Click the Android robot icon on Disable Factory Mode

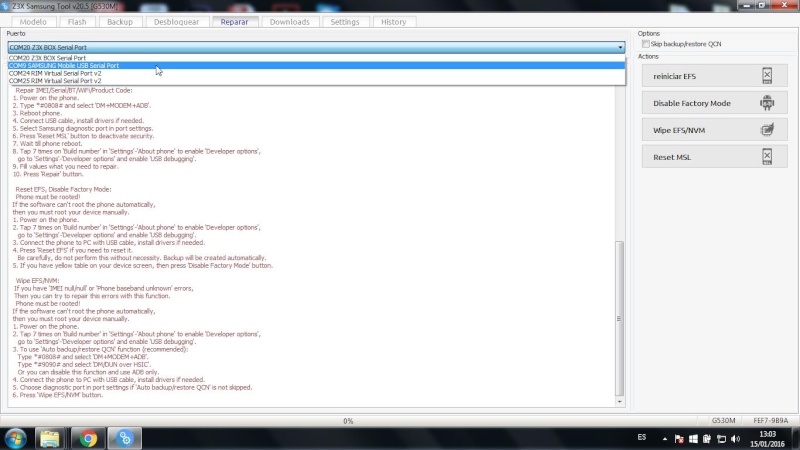(767, 103)
